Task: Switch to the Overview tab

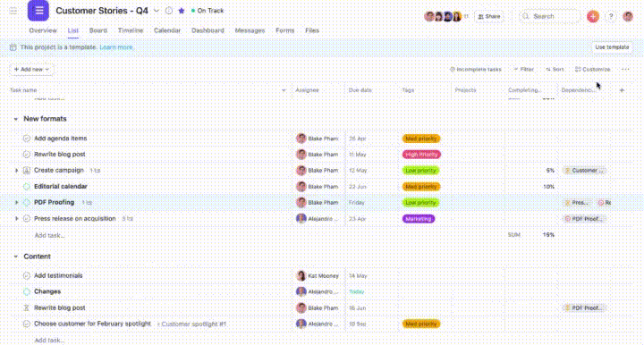Action: click(x=43, y=30)
